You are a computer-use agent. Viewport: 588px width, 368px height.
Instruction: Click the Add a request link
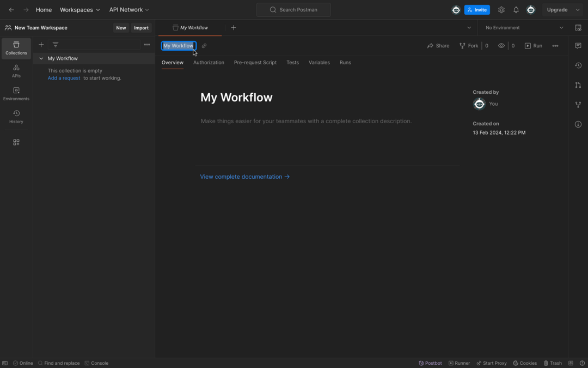pos(64,78)
